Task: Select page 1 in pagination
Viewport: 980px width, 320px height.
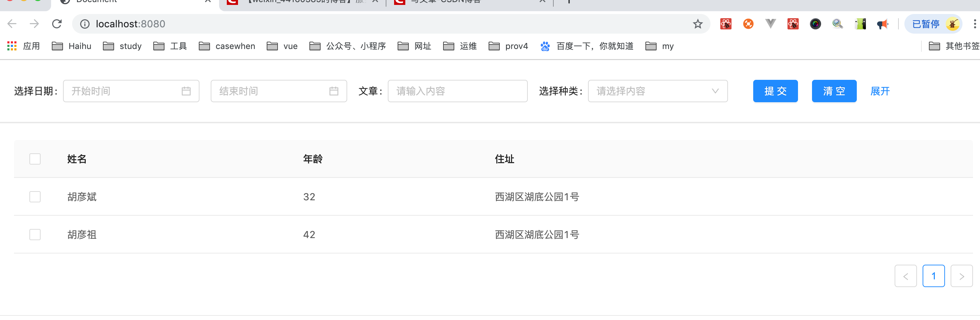Action: [x=933, y=276]
